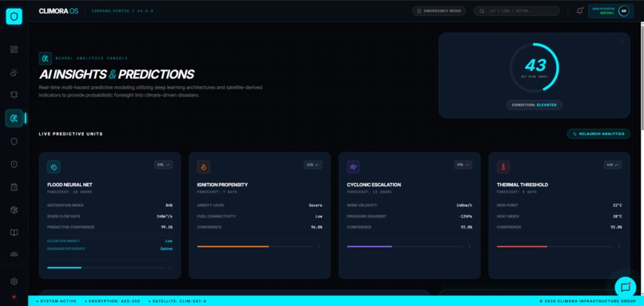This screenshot has width=644, height=306.
Task: Click the Dew Point 22°C value
Action: click(617, 205)
